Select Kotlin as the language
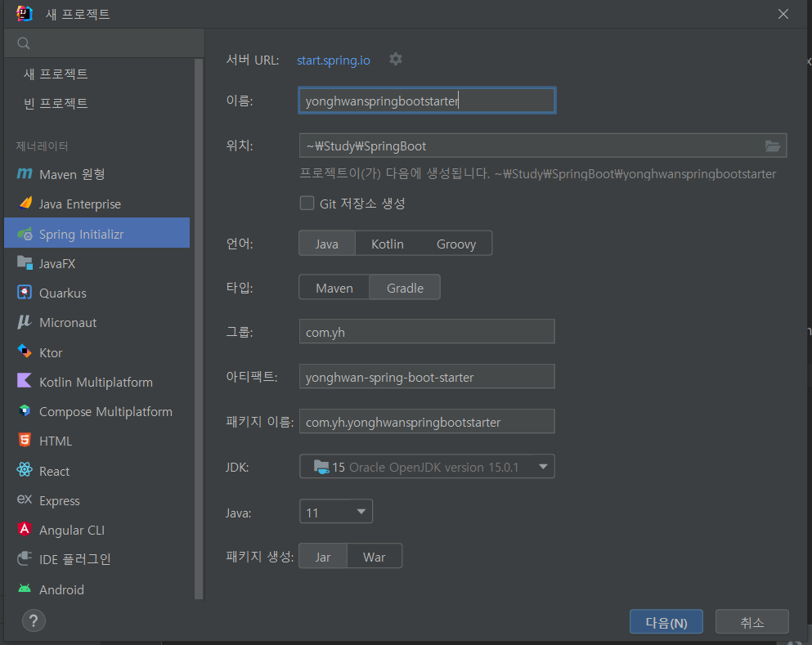This screenshot has width=812, height=645. 388,244
